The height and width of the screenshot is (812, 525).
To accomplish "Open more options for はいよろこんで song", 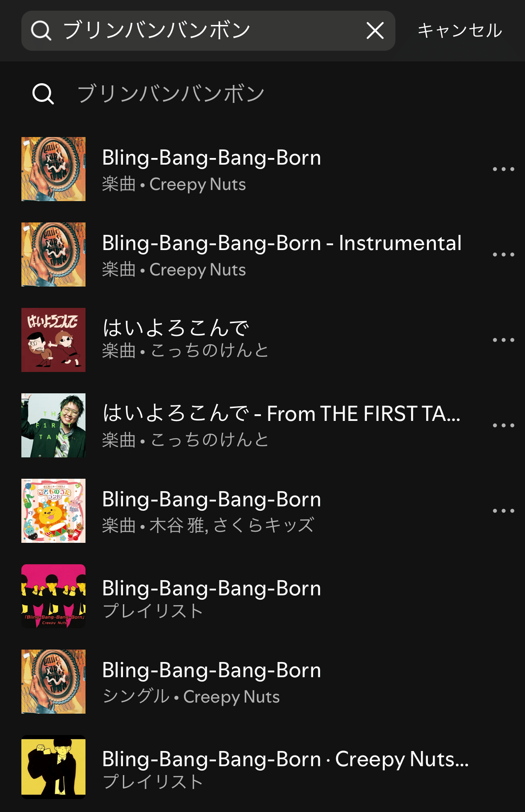I will click(x=503, y=340).
